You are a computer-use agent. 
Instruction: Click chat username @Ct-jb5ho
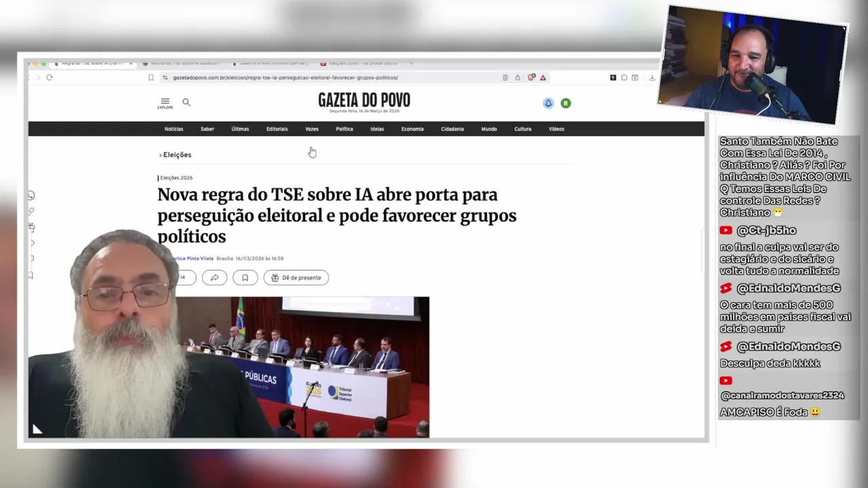click(x=766, y=230)
